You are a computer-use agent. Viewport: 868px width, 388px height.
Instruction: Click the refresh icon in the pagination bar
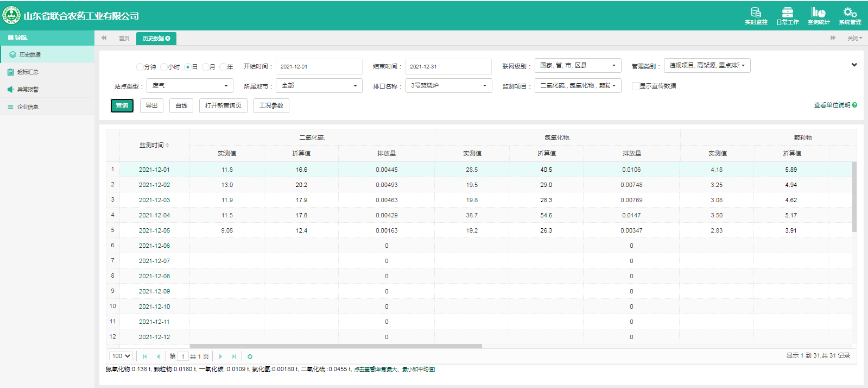pyautogui.click(x=250, y=356)
